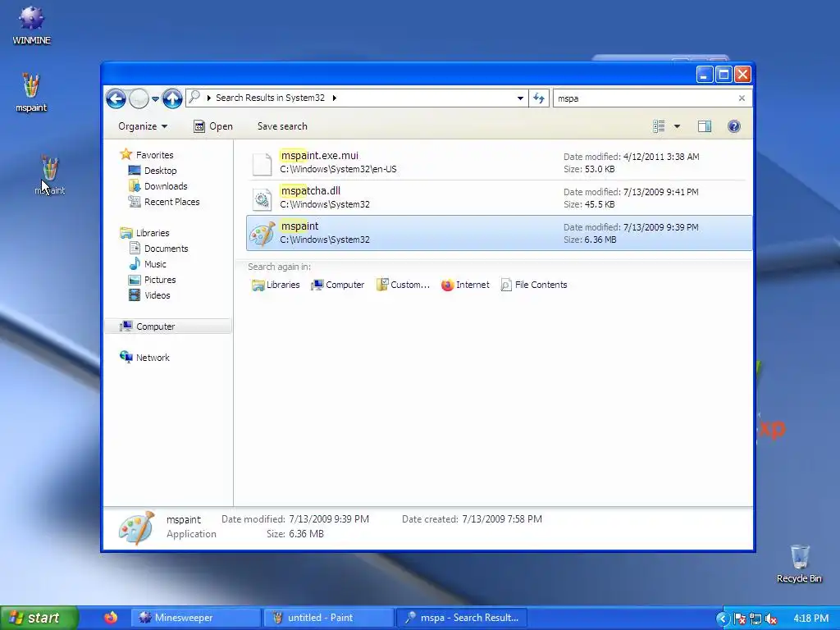This screenshot has height=630, width=840.
Task: Click the gear icon for mspatcha.dll
Action: coord(262,199)
